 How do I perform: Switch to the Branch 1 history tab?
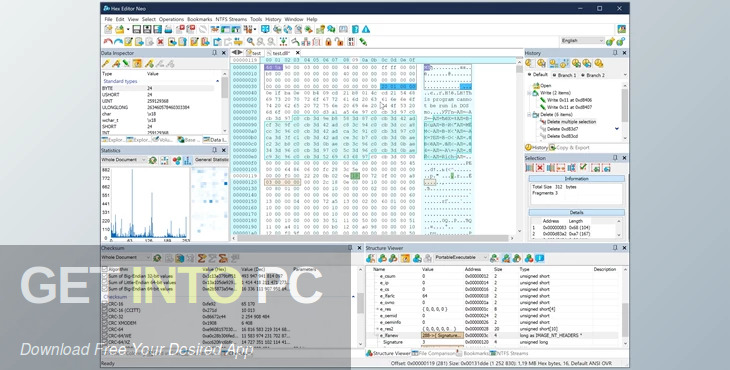(x=564, y=75)
